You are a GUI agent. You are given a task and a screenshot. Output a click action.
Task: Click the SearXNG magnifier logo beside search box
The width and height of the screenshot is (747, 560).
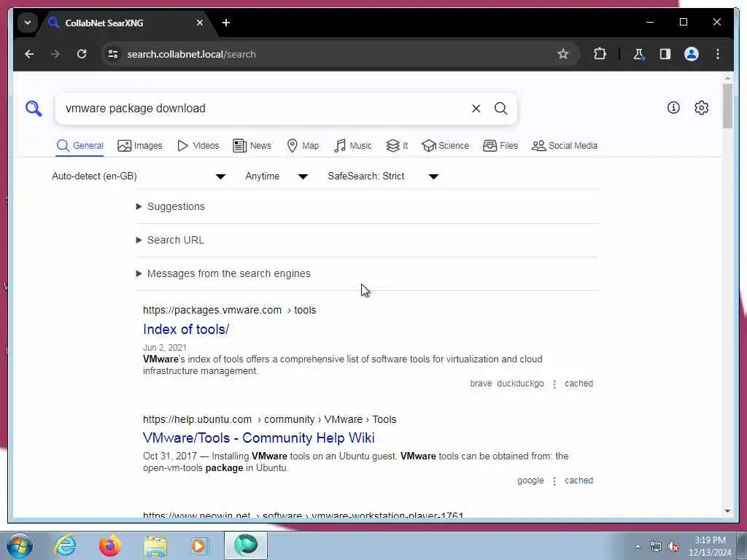tap(34, 109)
